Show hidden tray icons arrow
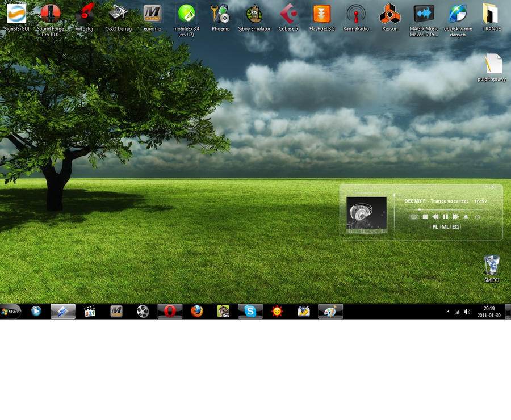511x420 pixels. point(448,312)
